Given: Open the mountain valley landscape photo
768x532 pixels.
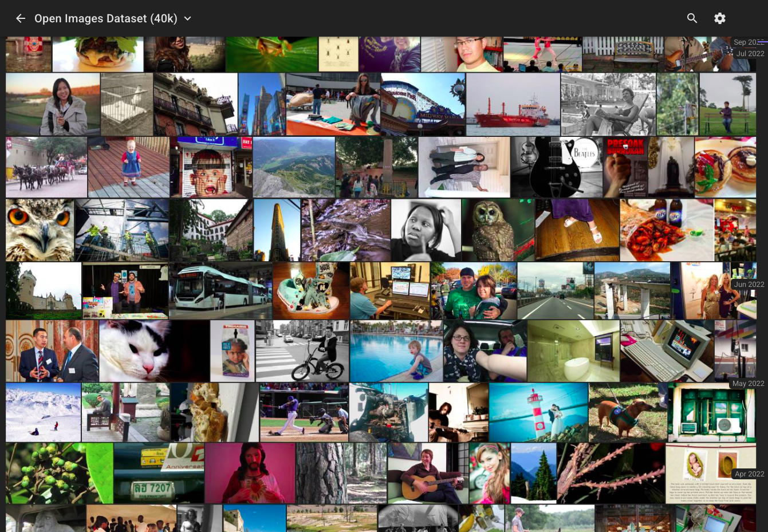Looking at the screenshot, I should pos(294,167).
